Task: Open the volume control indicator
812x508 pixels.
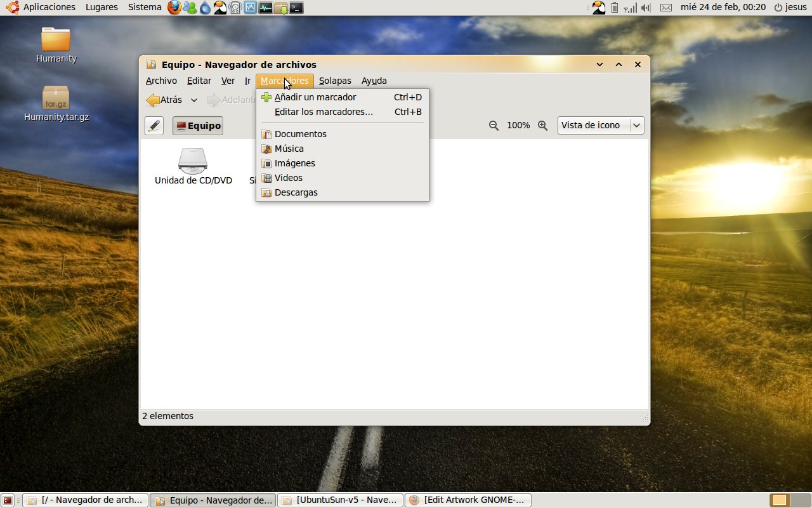Action: click(646, 8)
